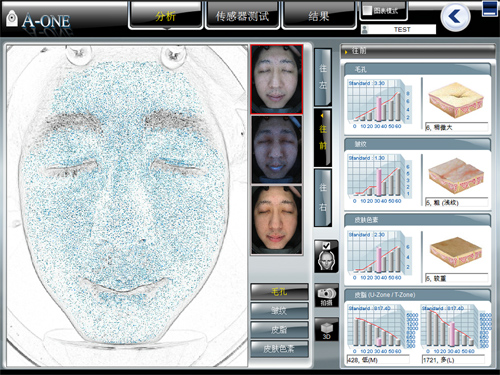This screenshot has width=500, height=375.
Task: Select the 皮脂 analysis button
Action: click(x=279, y=330)
